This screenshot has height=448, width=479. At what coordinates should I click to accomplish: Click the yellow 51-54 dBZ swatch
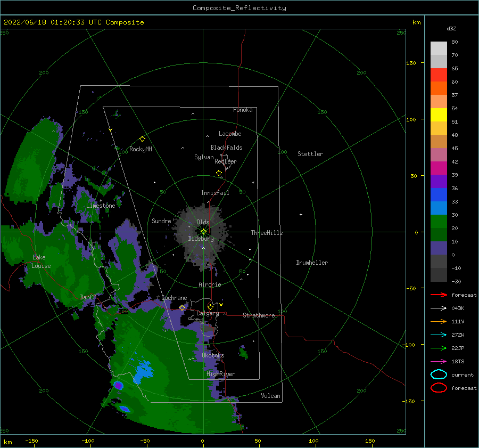(x=439, y=115)
